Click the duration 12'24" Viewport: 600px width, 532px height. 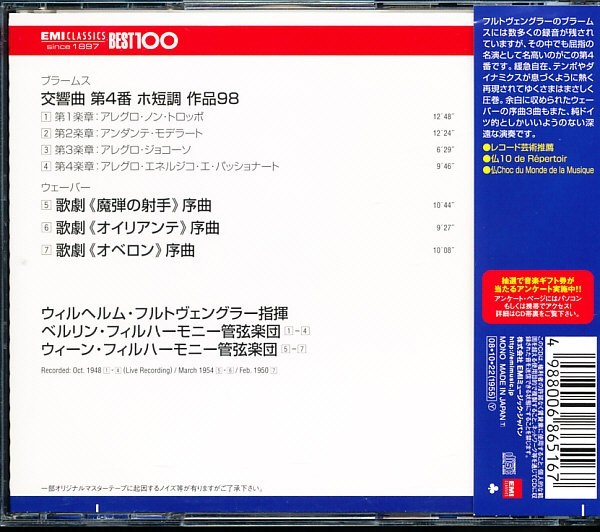point(443,133)
